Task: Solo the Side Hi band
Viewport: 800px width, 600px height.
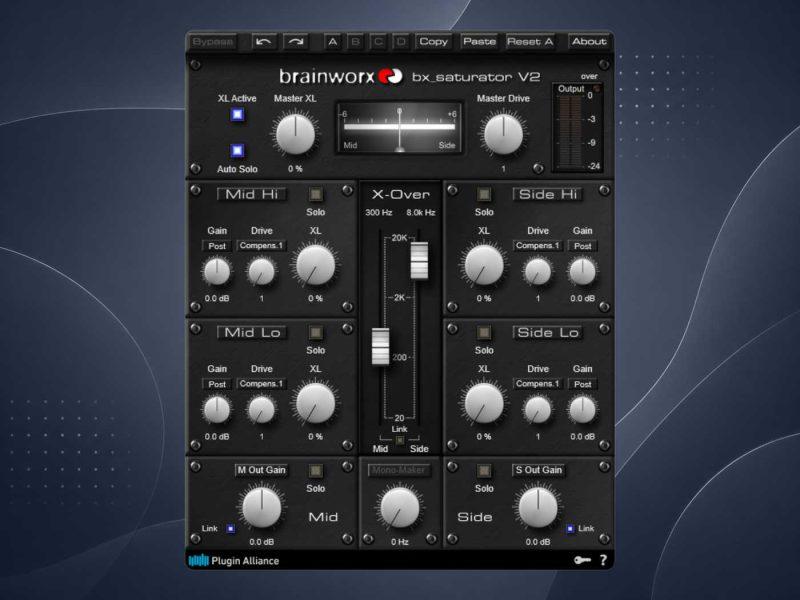Action: tap(484, 194)
